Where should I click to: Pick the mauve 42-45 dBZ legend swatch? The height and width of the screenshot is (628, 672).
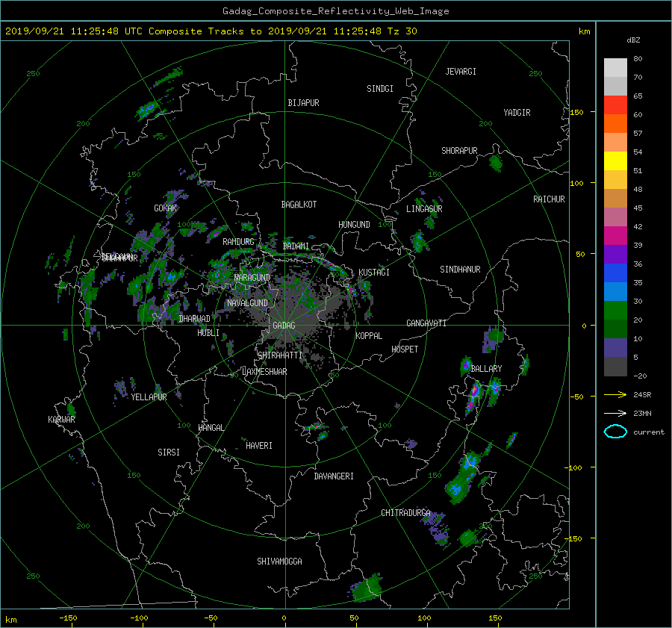(x=615, y=217)
